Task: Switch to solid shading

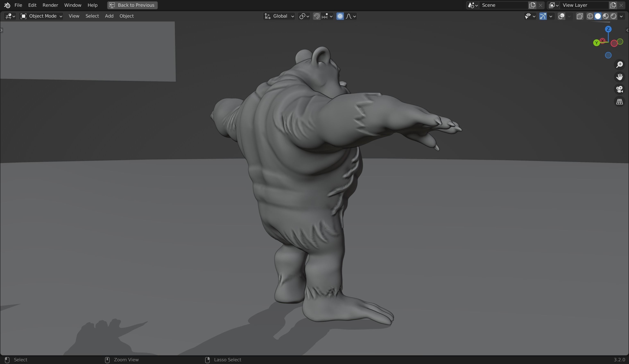Action: pyautogui.click(x=597, y=16)
